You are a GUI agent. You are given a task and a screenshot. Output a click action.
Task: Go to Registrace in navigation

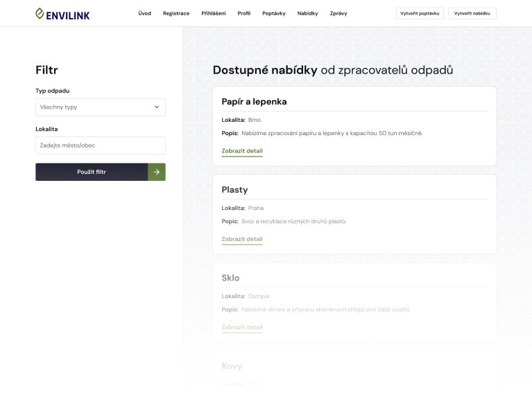click(x=176, y=13)
